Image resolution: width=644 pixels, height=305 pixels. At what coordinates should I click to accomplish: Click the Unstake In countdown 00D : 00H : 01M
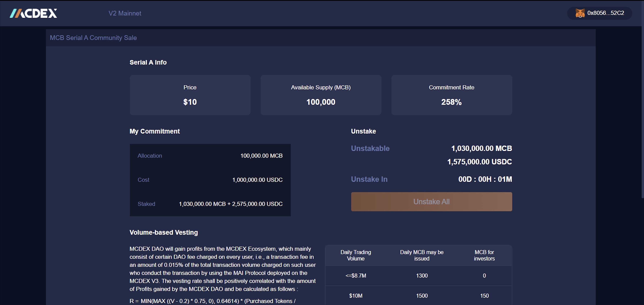485,179
